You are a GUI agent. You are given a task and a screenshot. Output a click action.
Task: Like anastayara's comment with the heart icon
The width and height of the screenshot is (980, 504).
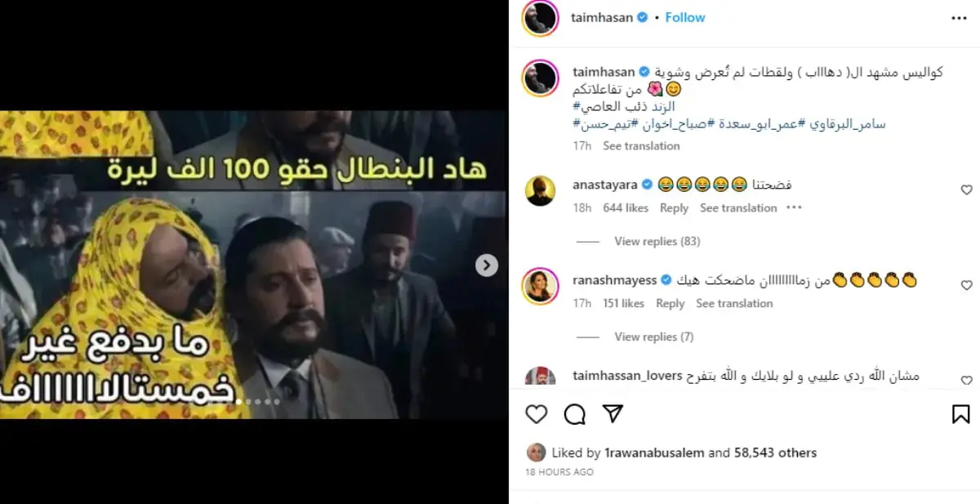pyautogui.click(x=967, y=190)
